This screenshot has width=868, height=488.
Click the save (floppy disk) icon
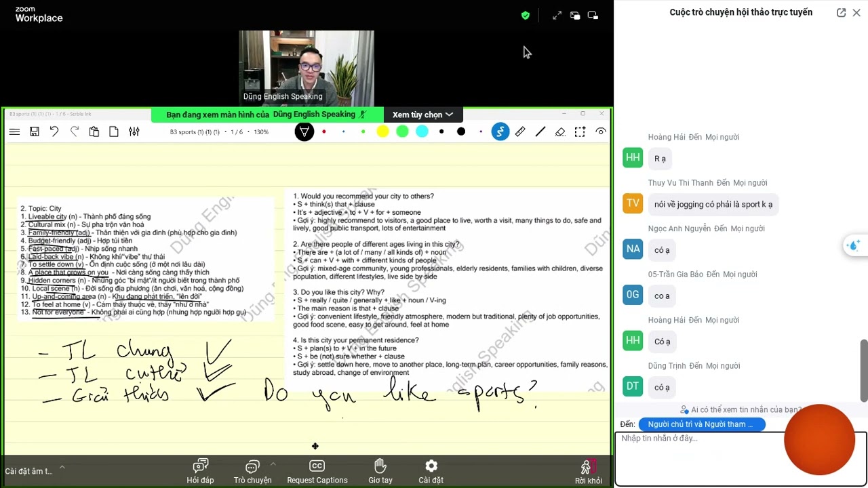(35, 132)
